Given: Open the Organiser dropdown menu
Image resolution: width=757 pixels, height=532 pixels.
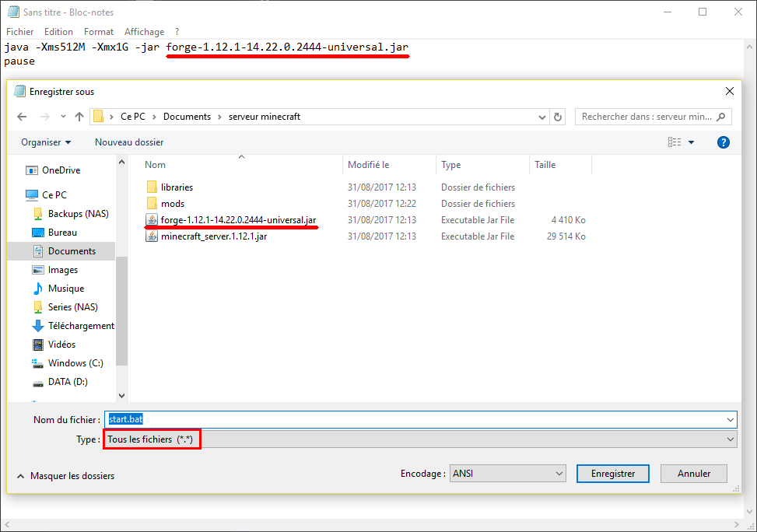Looking at the screenshot, I should (x=46, y=142).
